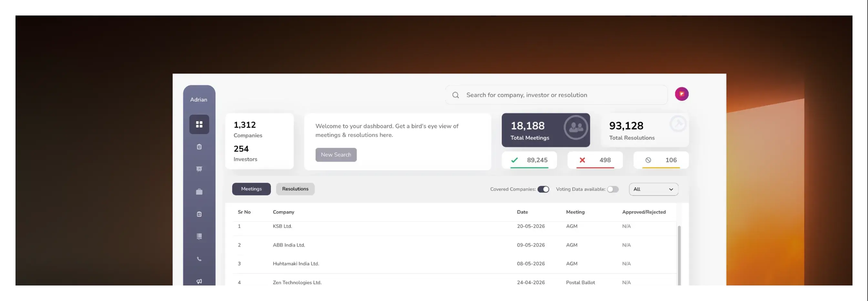The image size is (868, 301).
Task: Click N/A in the ABB India Ltd. row
Action: (x=626, y=245)
